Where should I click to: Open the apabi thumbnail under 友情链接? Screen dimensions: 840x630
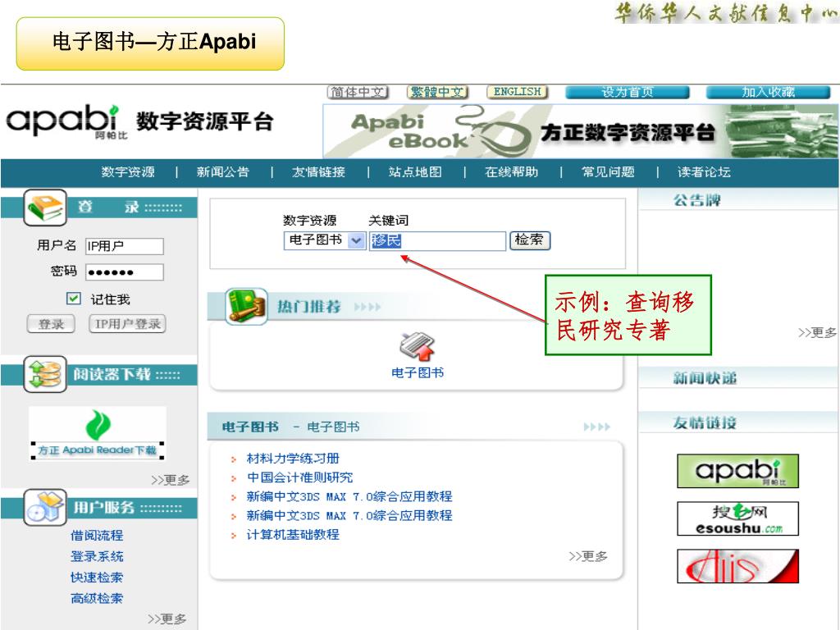click(737, 471)
